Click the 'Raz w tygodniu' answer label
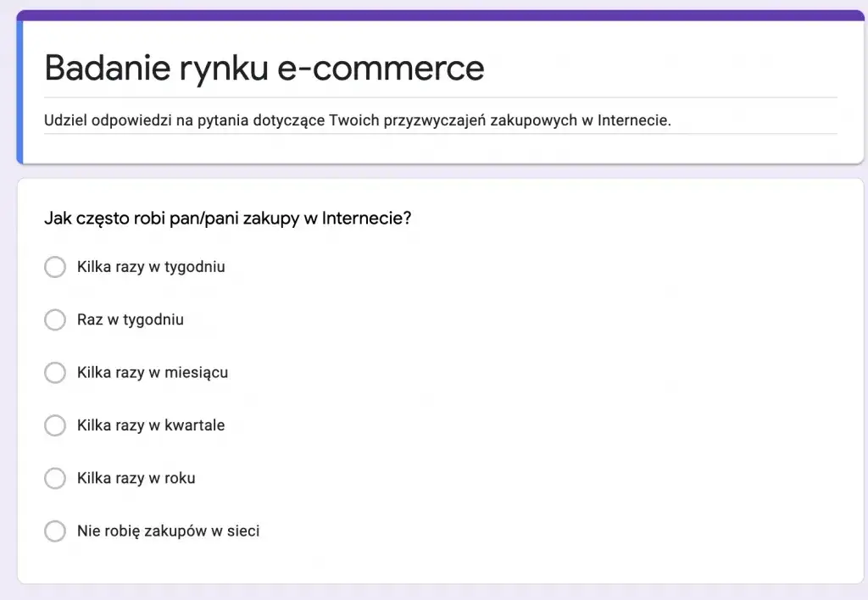Image resolution: width=868 pixels, height=600 pixels. 131,319
